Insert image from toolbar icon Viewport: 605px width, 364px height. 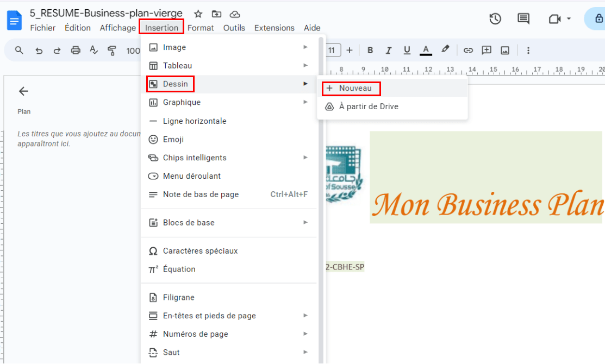(x=504, y=50)
